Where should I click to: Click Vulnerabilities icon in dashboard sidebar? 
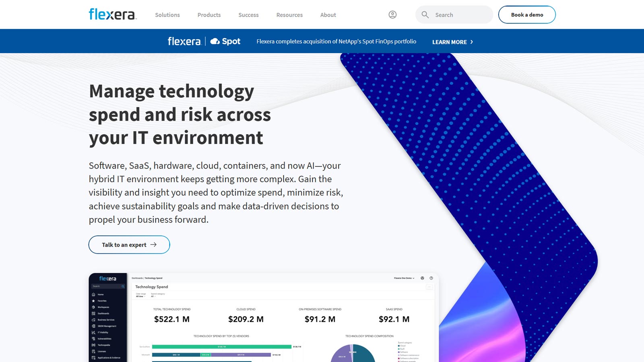click(93, 339)
